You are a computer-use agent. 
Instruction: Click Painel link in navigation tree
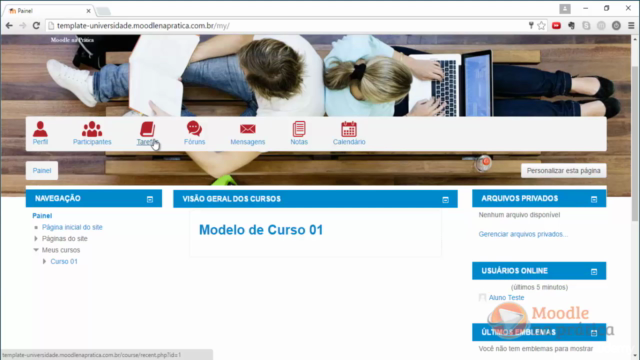(42, 216)
